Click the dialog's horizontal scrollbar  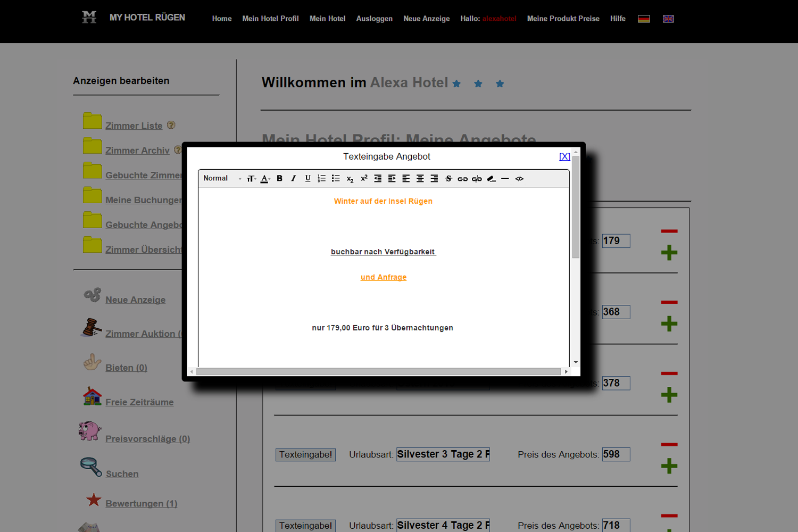(378, 371)
